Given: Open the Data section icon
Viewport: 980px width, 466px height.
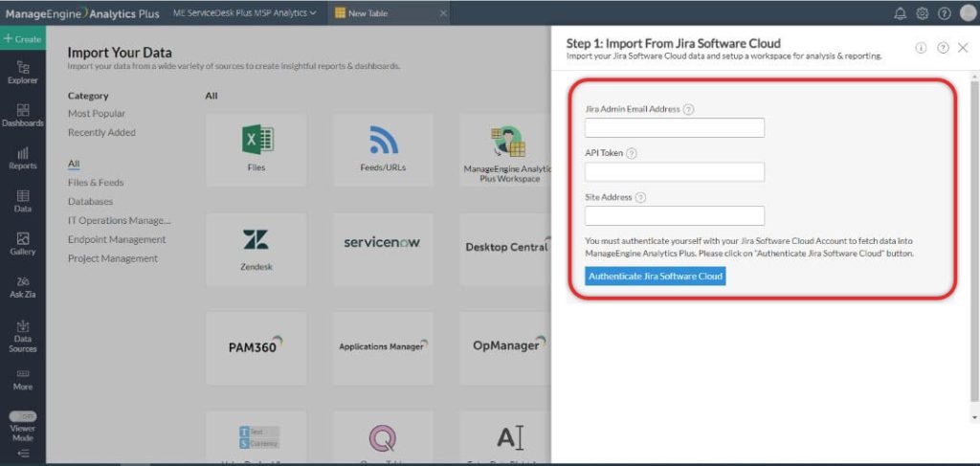Looking at the screenshot, I should coord(23,201).
